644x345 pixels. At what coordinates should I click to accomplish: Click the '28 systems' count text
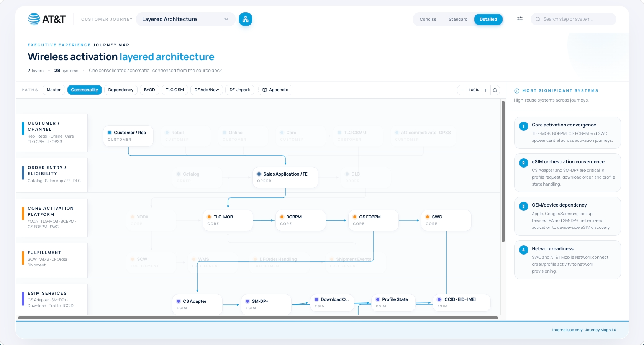point(66,71)
